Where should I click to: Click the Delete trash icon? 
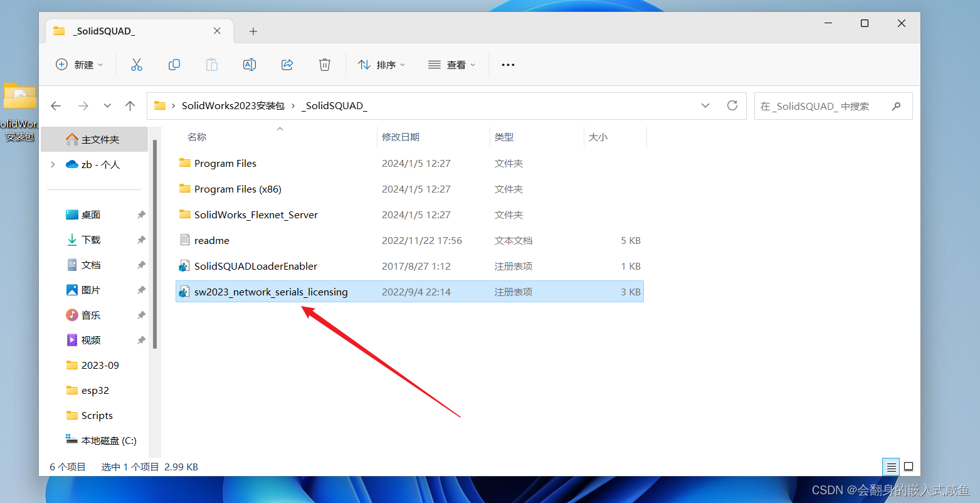click(x=325, y=65)
